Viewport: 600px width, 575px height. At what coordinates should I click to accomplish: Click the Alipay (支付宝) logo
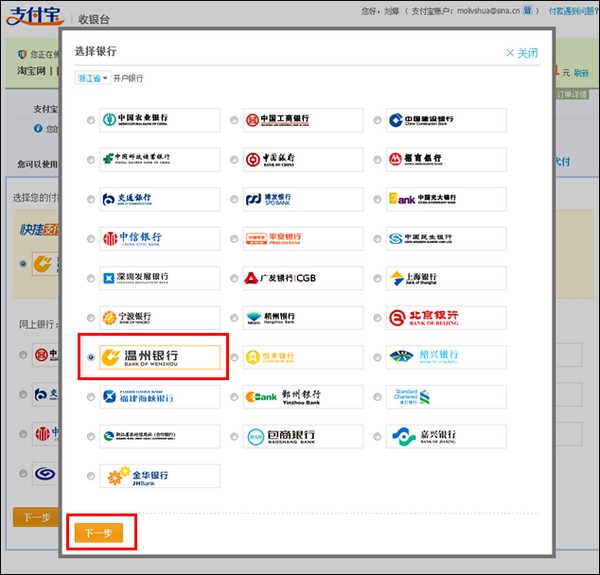pyautogui.click(x=35, y=18)
